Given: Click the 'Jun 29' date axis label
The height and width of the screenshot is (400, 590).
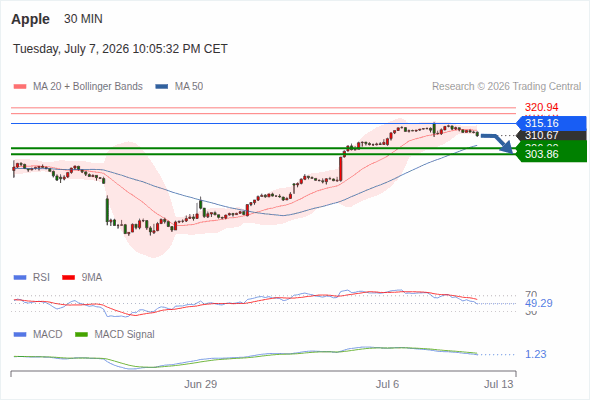Looking at the screenshot, I should pos(201,384).
